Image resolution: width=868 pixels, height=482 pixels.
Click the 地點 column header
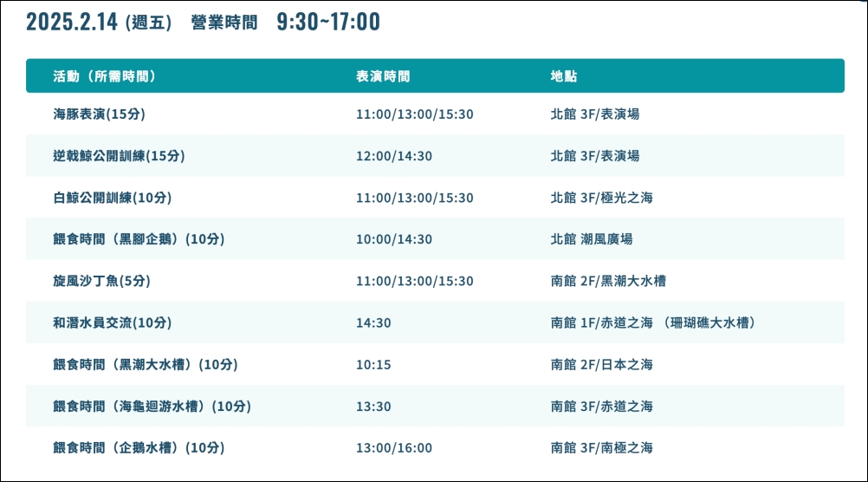tap(564, 76)
